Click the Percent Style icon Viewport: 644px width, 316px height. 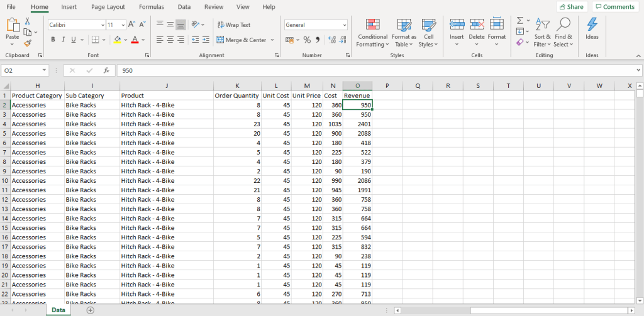point(307,40)
